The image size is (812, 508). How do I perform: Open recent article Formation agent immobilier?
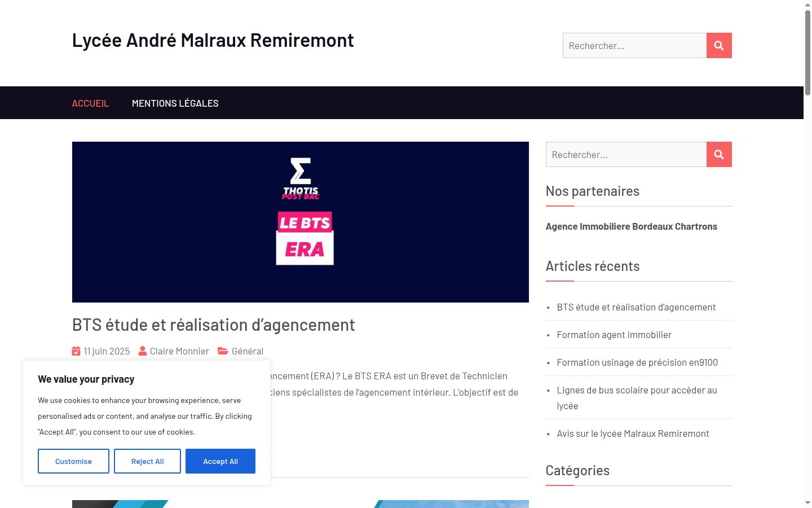tap(614, 335)
